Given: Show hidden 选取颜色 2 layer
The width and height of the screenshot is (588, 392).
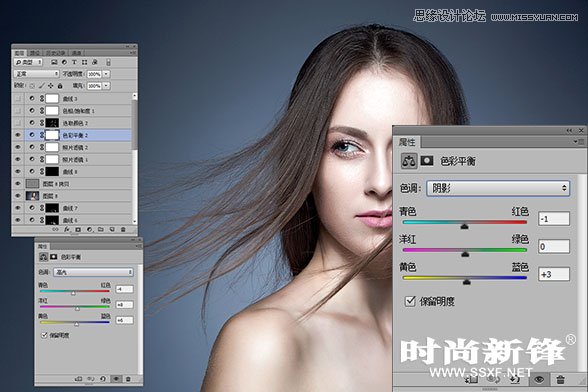Looking at the screenshot, I should [x=18, y=123].
